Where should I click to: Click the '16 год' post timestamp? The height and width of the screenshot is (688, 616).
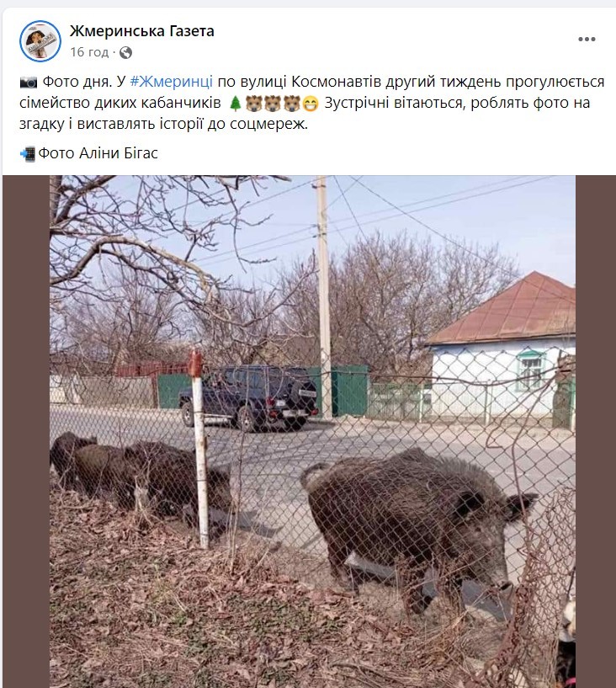89,52
